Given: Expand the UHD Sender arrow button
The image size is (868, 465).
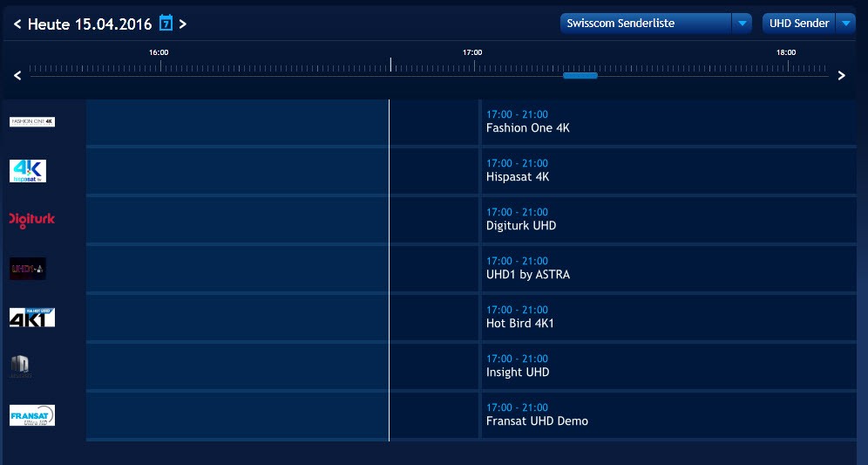Looking at the screenshot, I should pyautogui.click(x=845, y=24).
